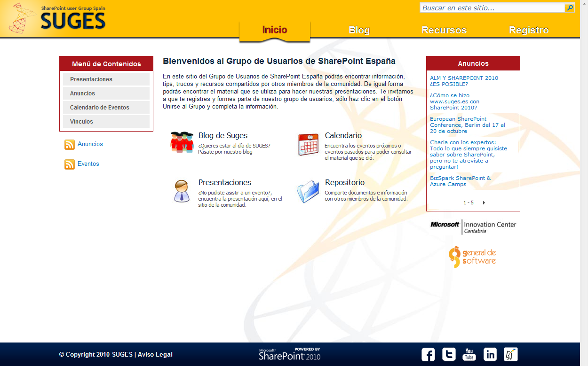Screen dimensions: 588x366
Task: Open the YouTube icon in footer
Action: tap(469, 354)
